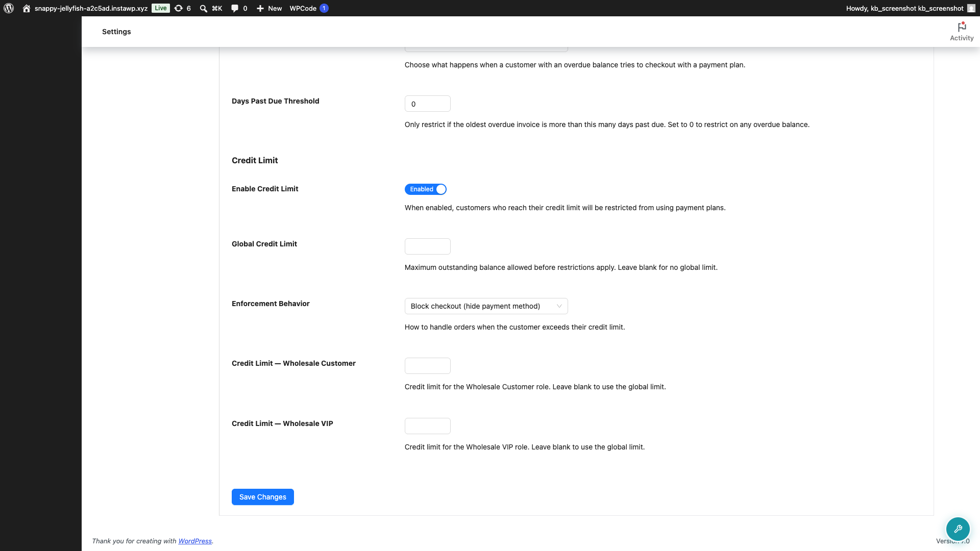Click the Credit Limit section heading
The width and height of the screenshot is (980, 551).
pos(255,160)
